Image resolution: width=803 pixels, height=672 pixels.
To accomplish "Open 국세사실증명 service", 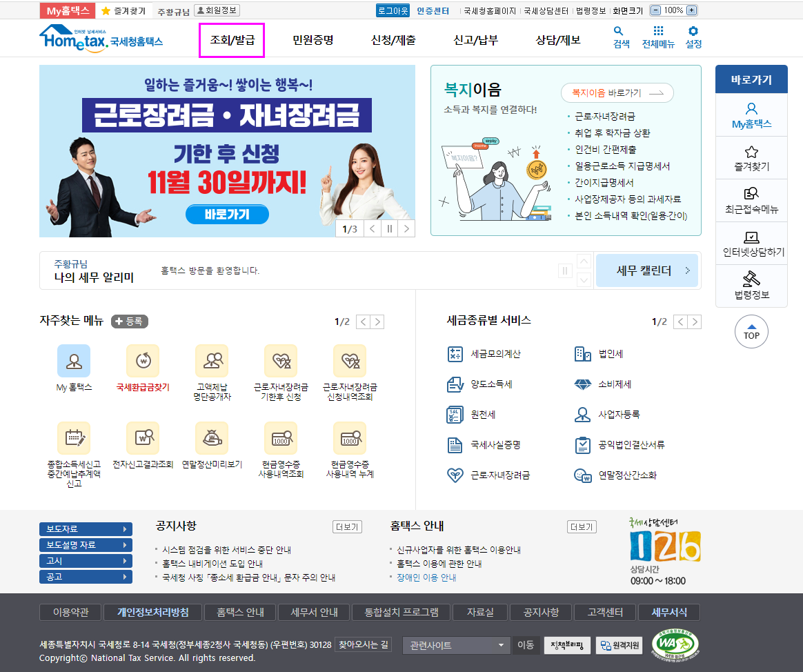I will pyautogui.click(x=484, y=444).
